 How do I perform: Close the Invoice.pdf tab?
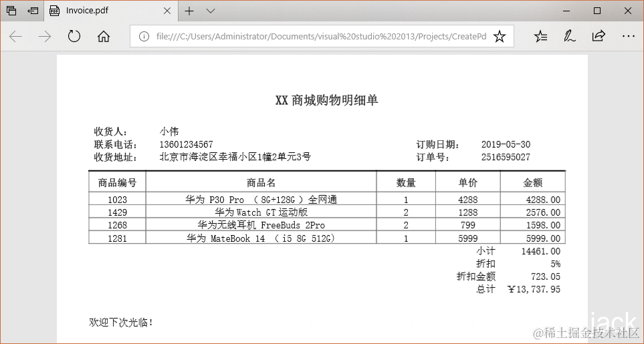tap(167, 11)
